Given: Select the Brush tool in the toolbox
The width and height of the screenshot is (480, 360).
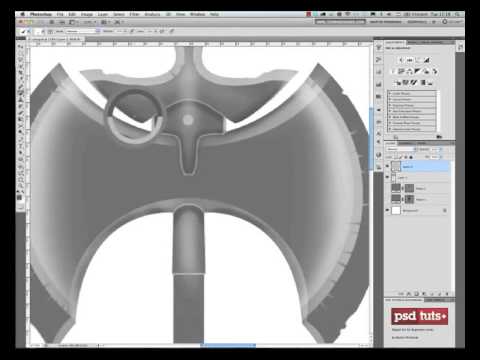Looking at the screenshot, I should (21, 93).
